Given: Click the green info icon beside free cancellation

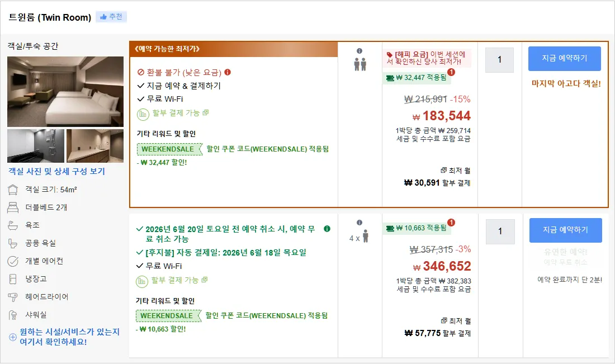Looking at the screenshot, I should 327,229.
